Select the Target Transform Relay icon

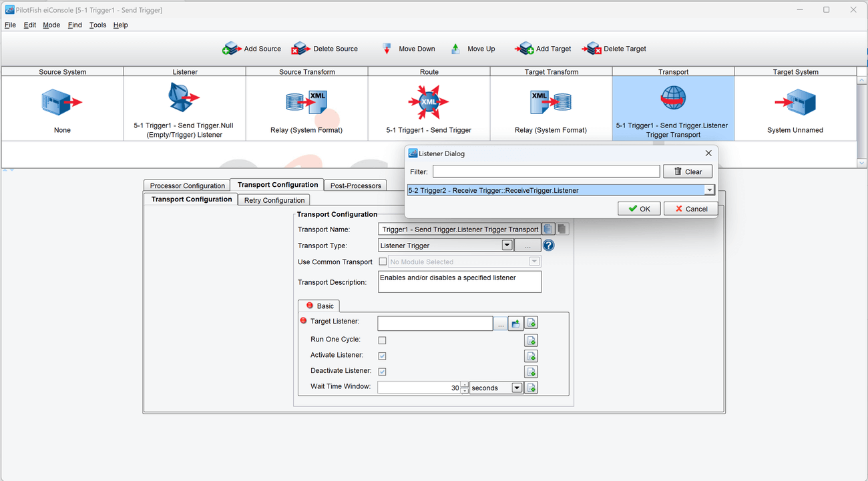[x=551, y=102]
